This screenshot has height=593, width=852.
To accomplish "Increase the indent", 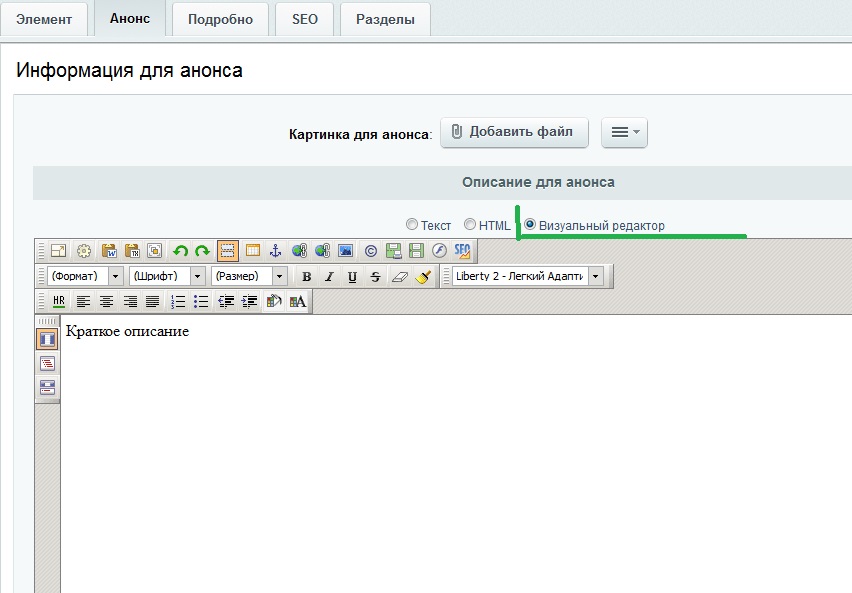I will point(249,301).
